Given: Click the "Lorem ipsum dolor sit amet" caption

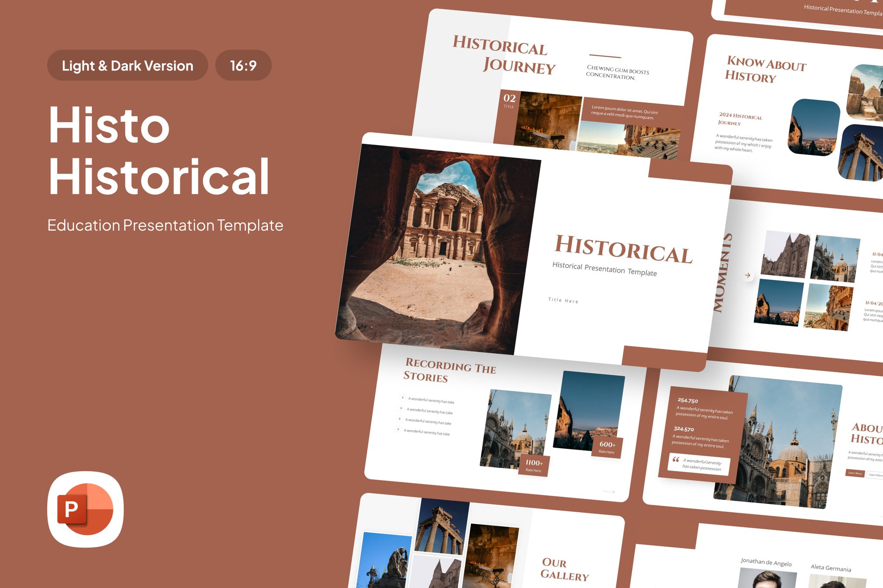Looking at the screenshot, I should click(x=624, y=112).
